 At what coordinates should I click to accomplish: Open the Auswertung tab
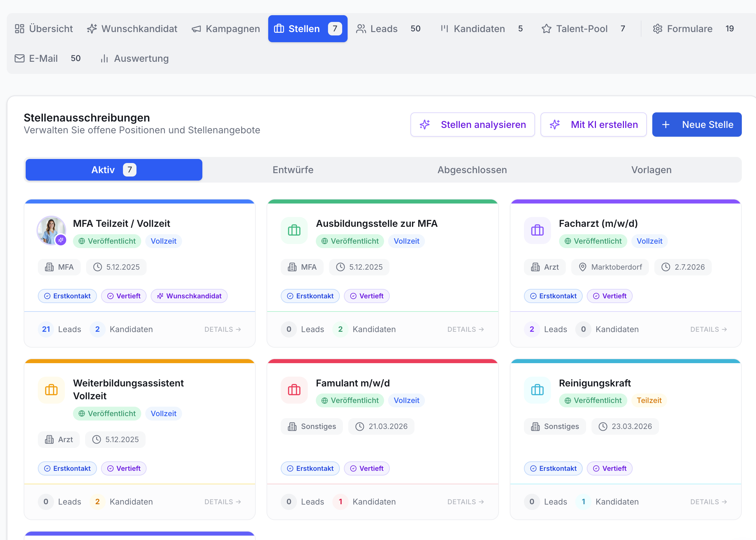point(134,58)
